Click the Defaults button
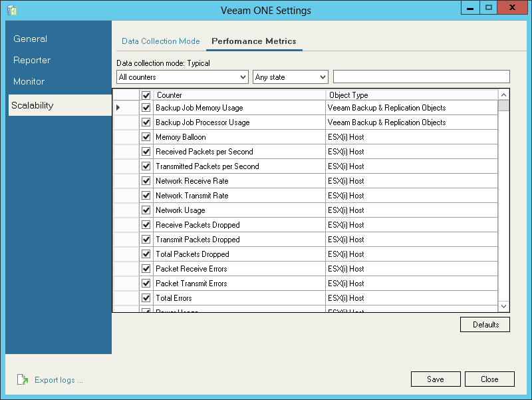The image size is (532, 400). 485,325
